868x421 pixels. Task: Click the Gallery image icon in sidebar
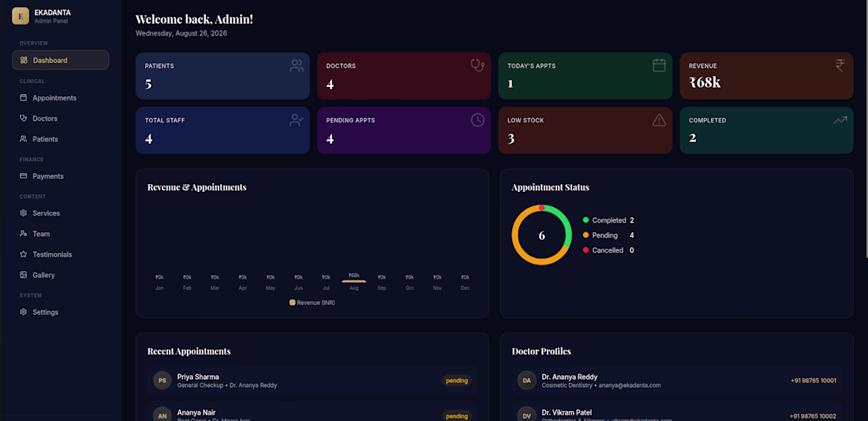point(23,275)
